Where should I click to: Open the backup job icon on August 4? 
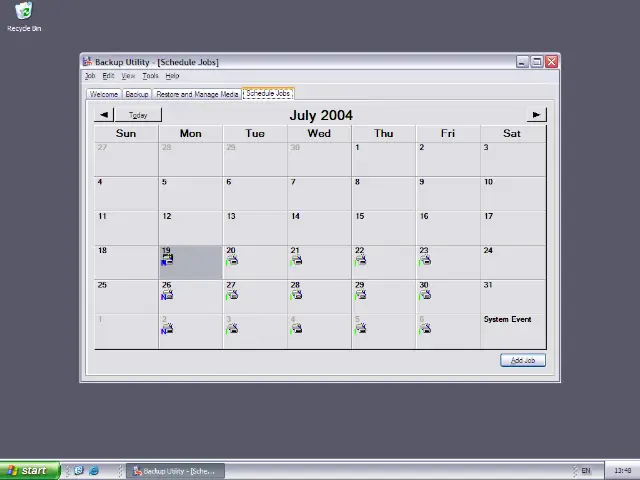296,329
